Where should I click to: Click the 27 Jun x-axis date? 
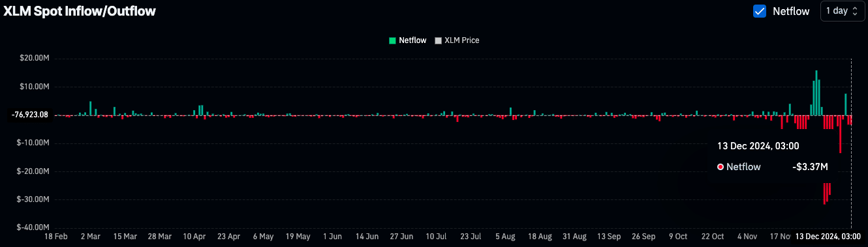click(401, 236)
